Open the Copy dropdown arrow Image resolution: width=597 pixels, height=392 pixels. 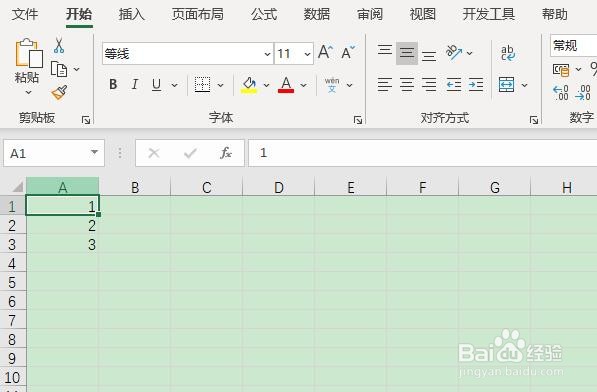point(77,69)
